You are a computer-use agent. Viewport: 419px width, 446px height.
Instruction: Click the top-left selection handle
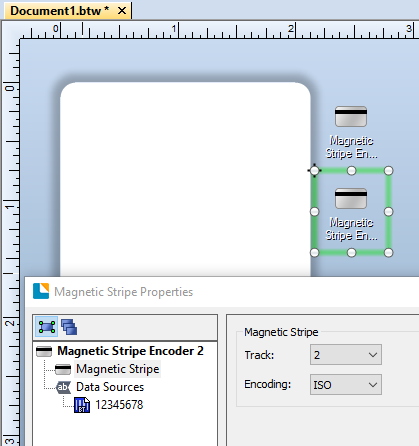314,171
